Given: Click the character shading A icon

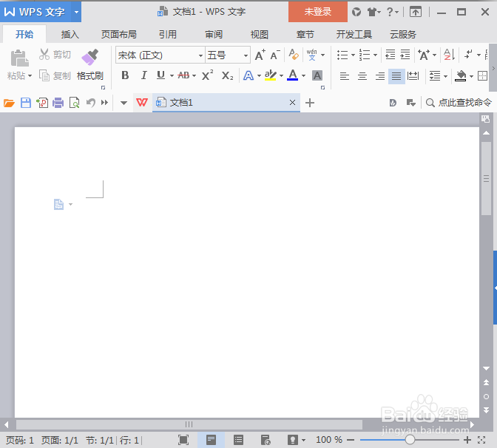Looking at the screenshot, I should tap(317, 75).
